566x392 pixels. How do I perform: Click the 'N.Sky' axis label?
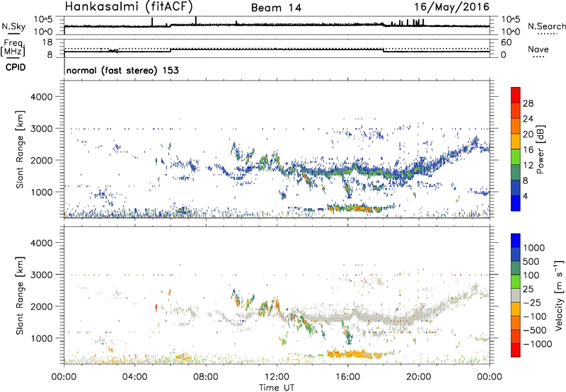pyautogui.click(x=13, y=26)
